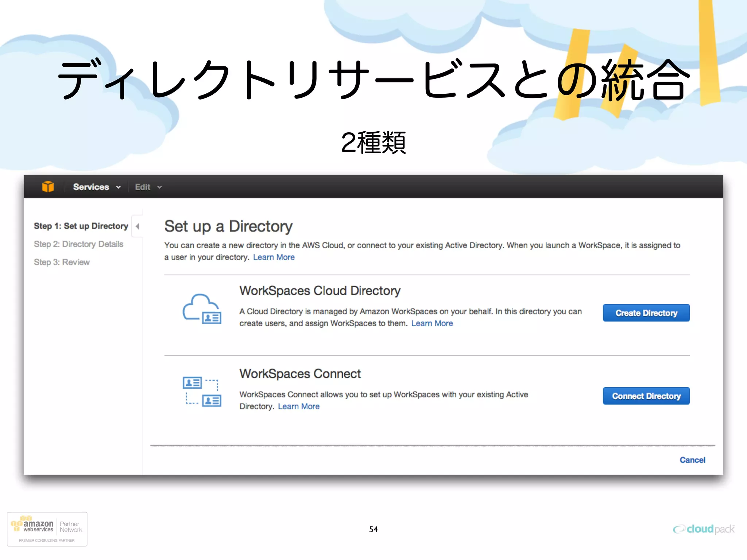Click Learn More under WorkSpaces Cloud Directory

point(432,323)
